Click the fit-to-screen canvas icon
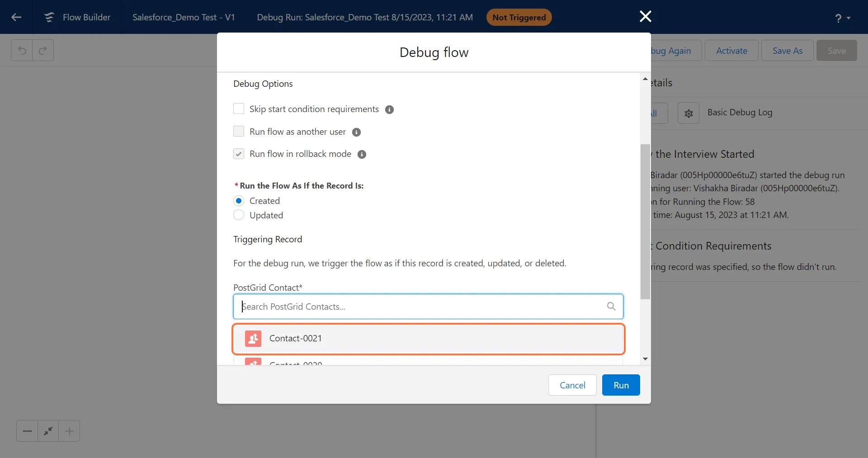The width and height of the screenshot is (868, 458). (48, 431)
